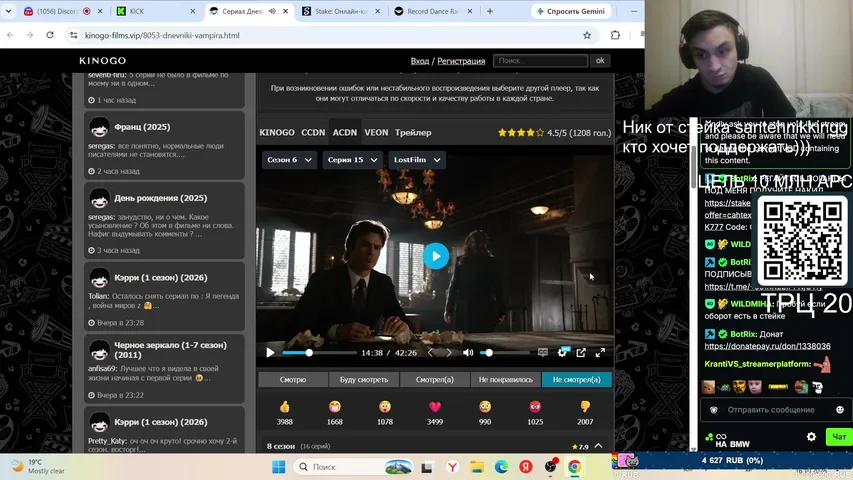853x480 pixels.
Task: React with the surprised emoji (1078)
Action: pos(385,407)
